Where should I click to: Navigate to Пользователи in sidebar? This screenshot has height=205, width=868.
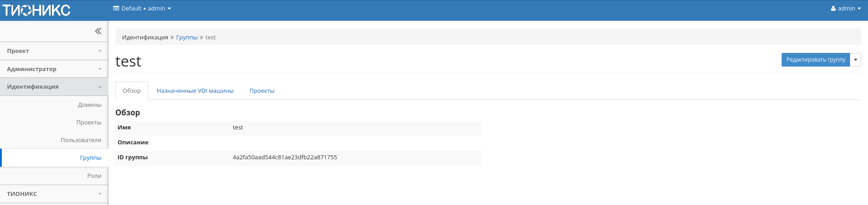click(81, 140)
